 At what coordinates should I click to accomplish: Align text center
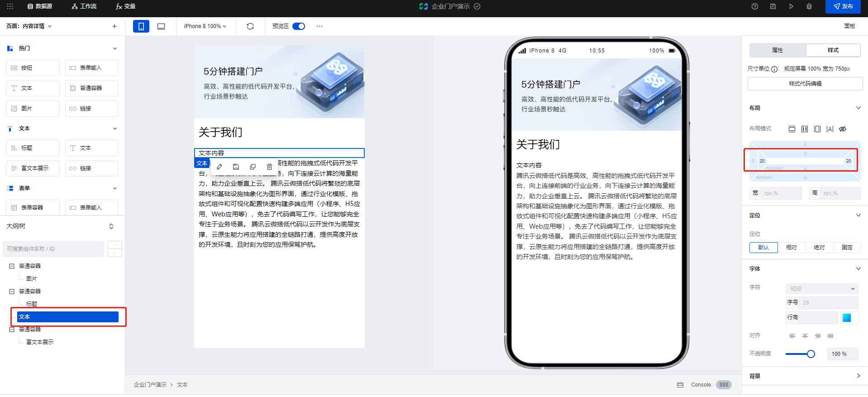point(805,336)
